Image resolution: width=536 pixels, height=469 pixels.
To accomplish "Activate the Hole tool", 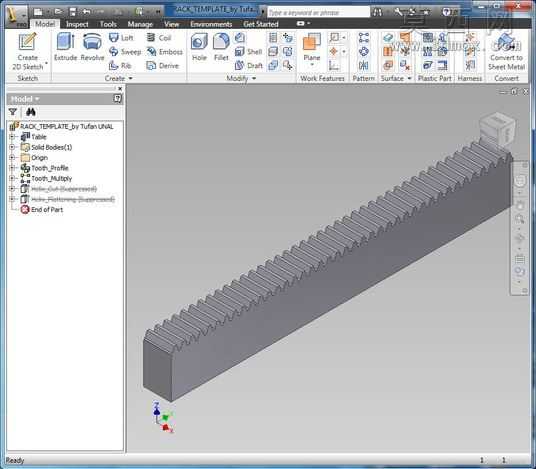I will [x=199, y=47].
